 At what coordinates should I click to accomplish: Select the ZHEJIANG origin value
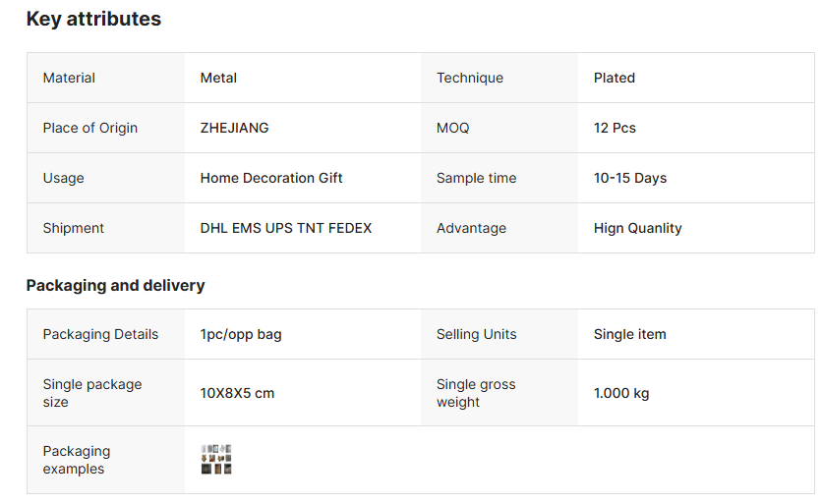coord(234,128)
